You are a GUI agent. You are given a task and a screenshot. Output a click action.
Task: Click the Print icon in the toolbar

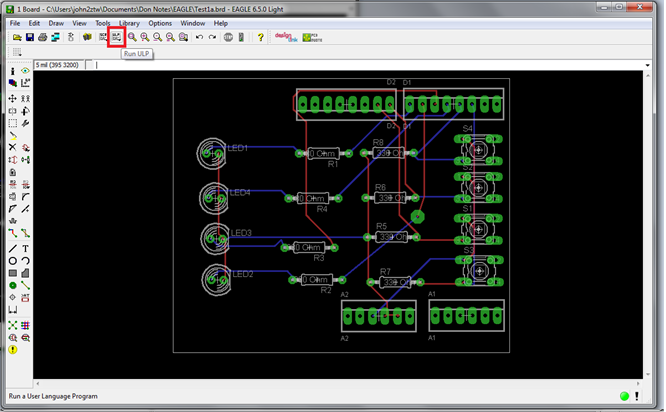(43, 37)
